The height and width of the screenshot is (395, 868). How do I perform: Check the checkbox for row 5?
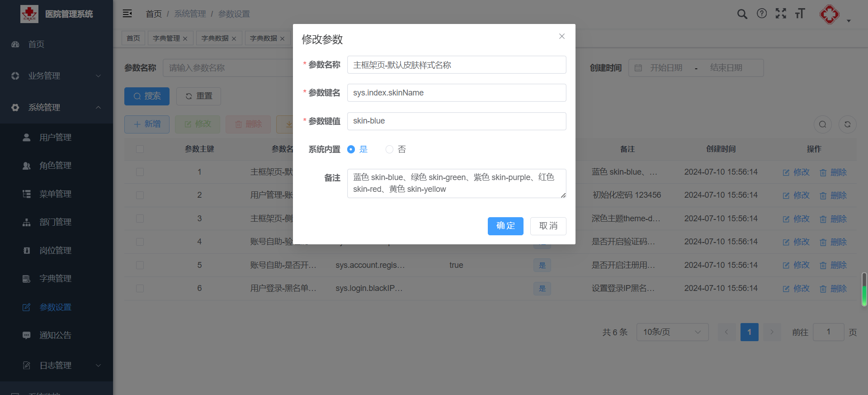click(x=140, y=265)
